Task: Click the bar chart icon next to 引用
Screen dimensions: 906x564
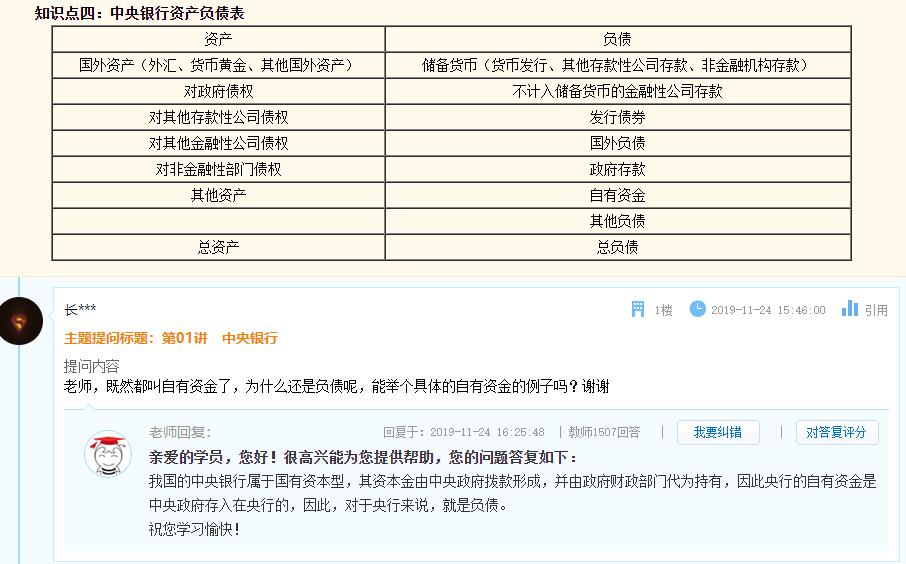Action: [x=850, y=309]
